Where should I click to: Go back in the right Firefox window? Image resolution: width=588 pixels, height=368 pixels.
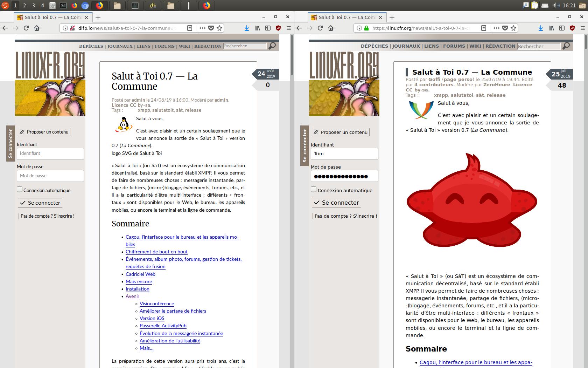299,28
